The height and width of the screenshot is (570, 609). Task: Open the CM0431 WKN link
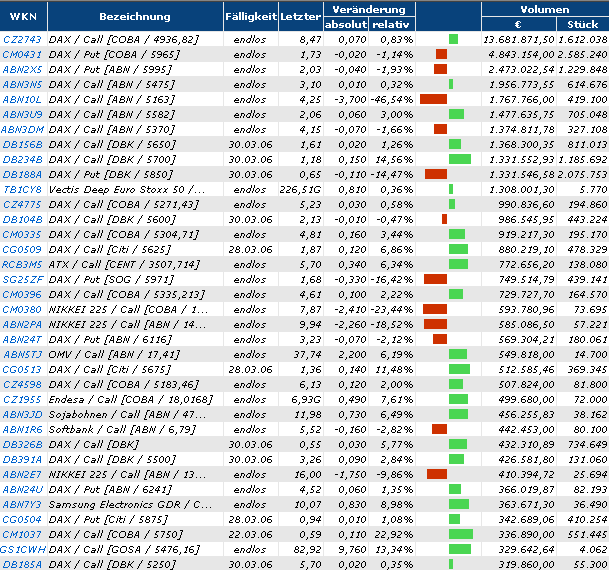point(22,54)
